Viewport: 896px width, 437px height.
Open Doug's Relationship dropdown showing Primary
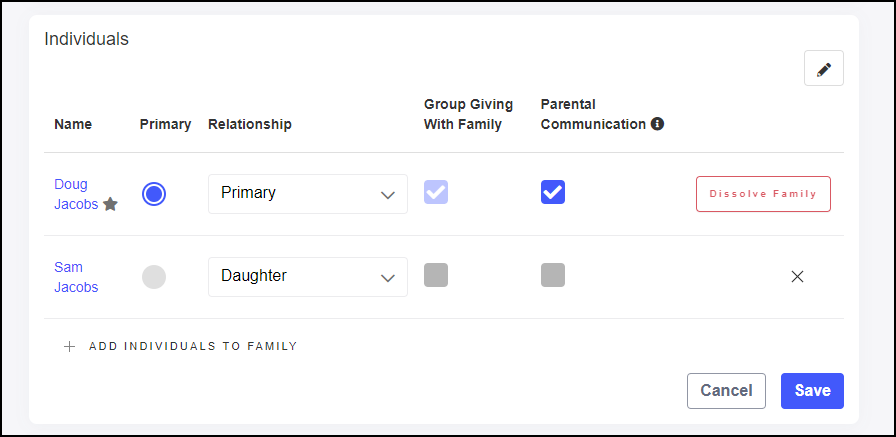point(308,194)
